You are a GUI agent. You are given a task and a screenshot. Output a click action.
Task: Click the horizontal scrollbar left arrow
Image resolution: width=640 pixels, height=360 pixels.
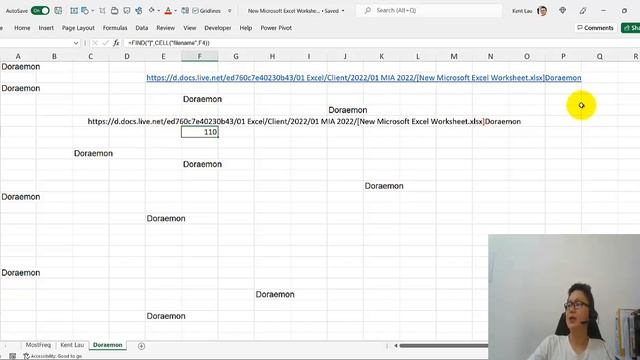coord(396,346)
